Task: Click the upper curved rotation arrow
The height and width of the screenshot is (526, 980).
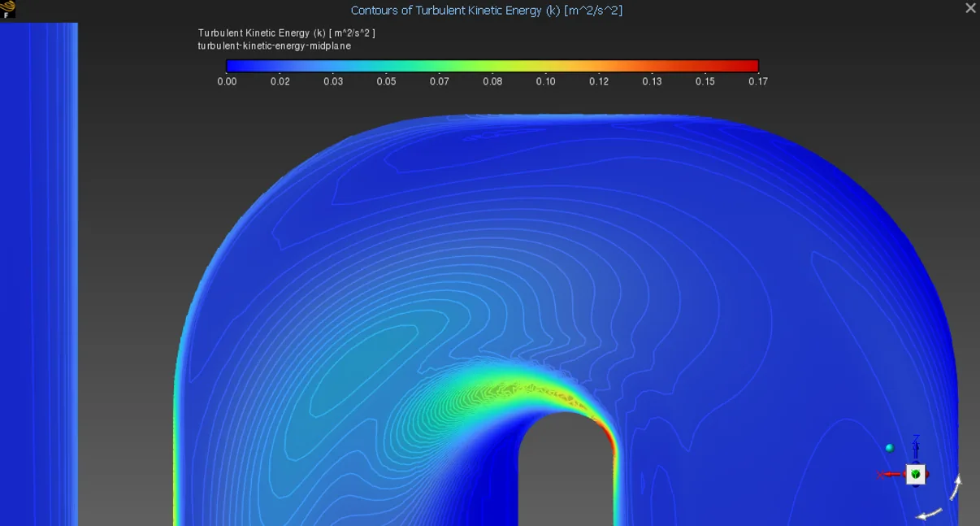Action: [x=956, y=487]
